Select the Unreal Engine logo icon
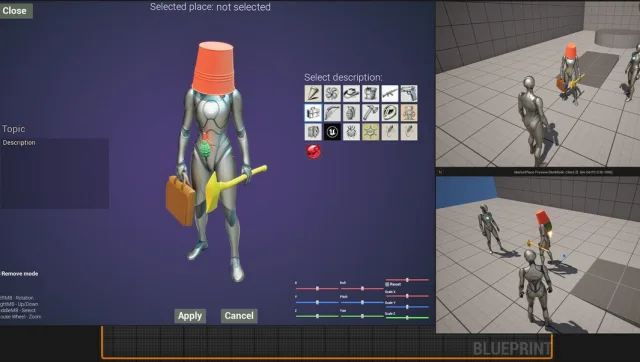 tap(332, 132)
